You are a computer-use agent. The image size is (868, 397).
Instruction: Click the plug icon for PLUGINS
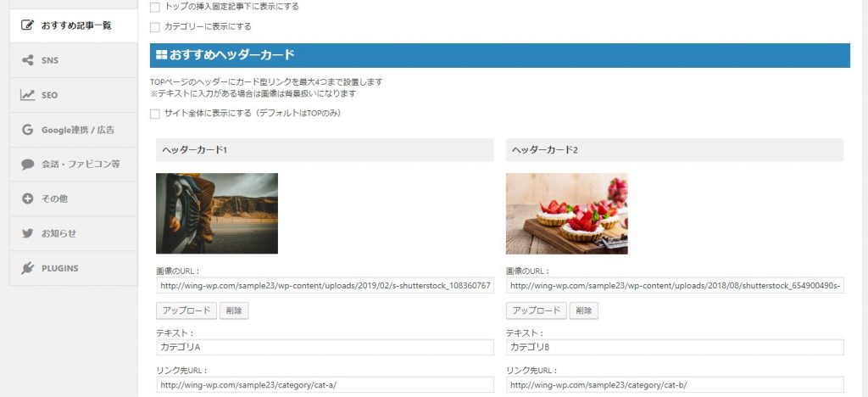pyautogui.click(x=27, y=268)
